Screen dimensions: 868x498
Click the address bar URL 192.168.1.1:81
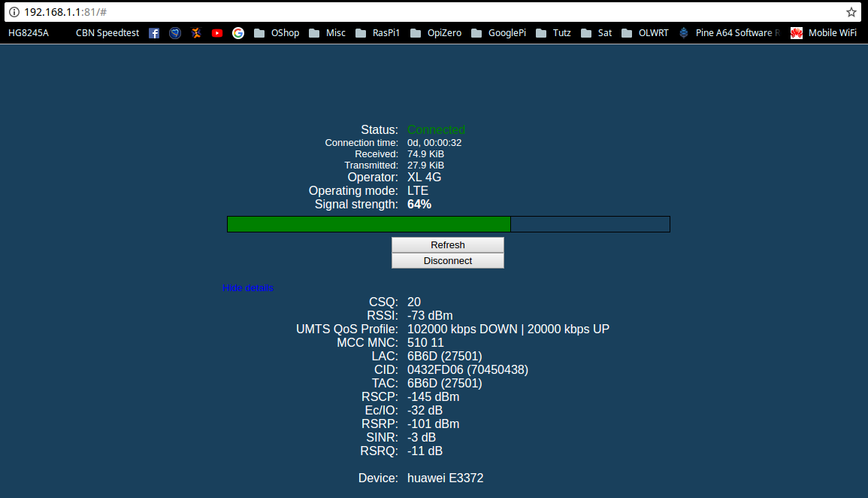pos(65,11)
